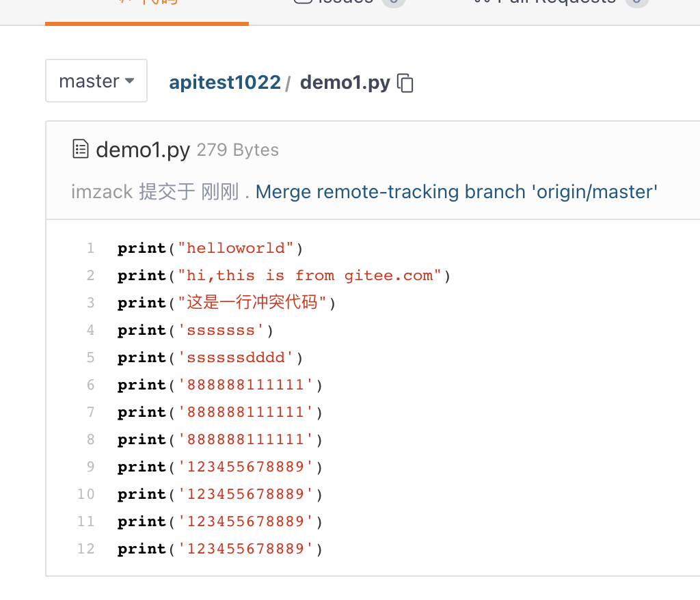Click the "helloworld" string on line 1
Viewport: 700px width, 600px height.
[236, 248]
